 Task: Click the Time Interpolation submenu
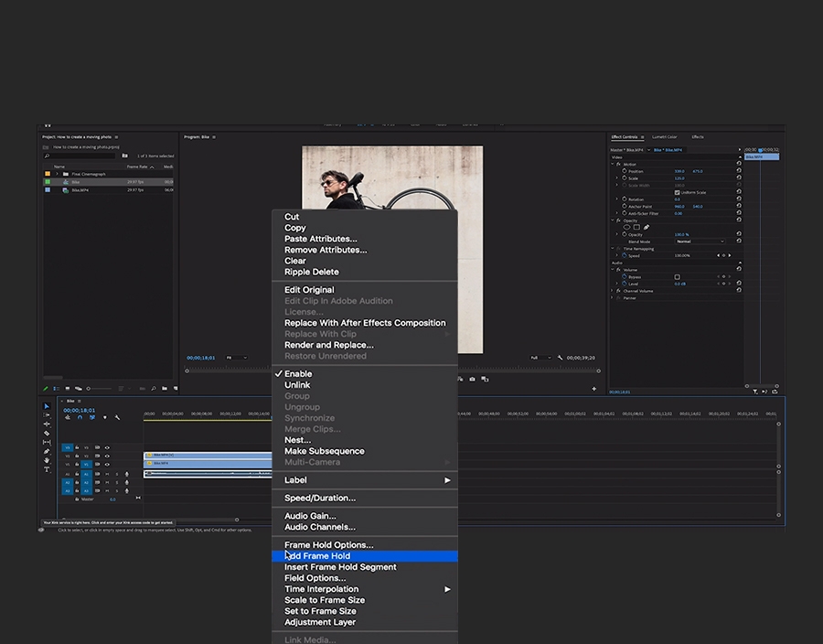click(x=365, y=589)
